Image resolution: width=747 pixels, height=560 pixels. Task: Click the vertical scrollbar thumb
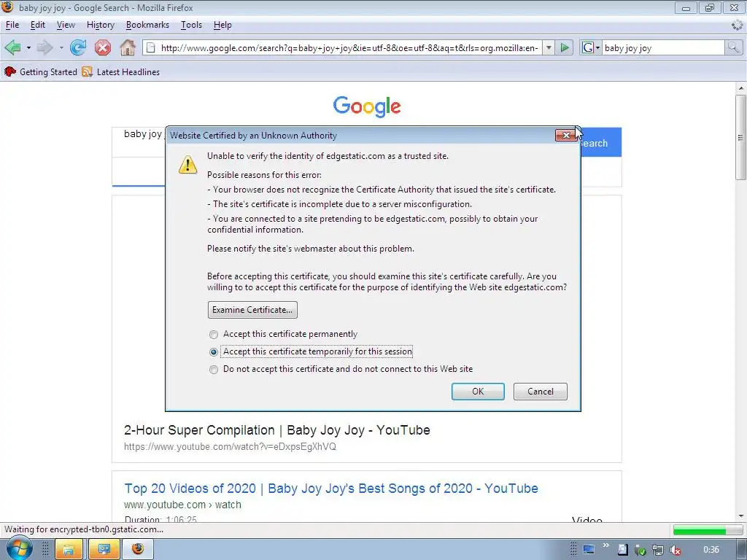[x=741, y=137]
